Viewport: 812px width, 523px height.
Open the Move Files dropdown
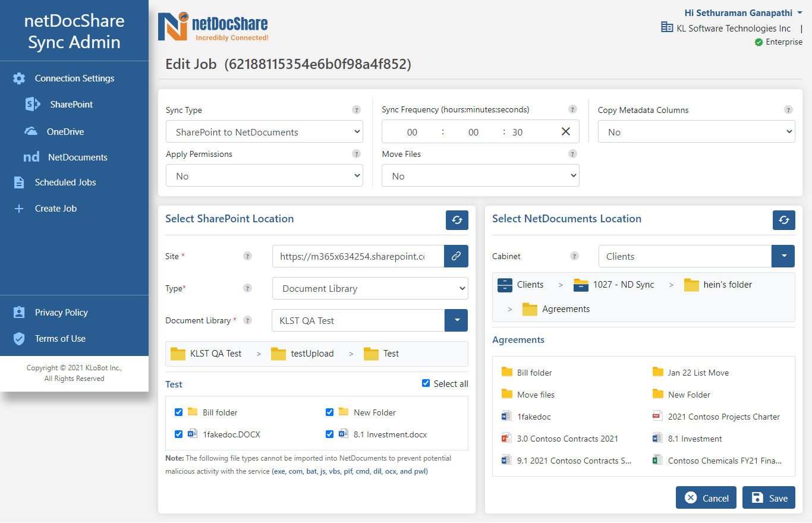[x=481, y=176]
